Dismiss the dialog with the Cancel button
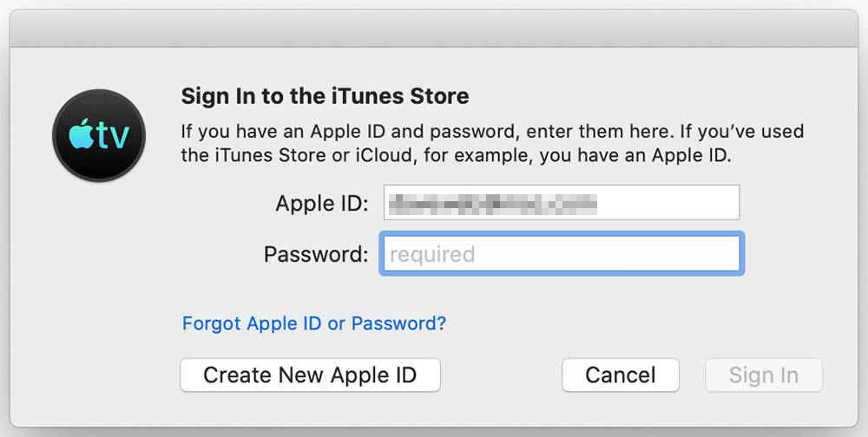868x437 pixels. pos(620,375)
